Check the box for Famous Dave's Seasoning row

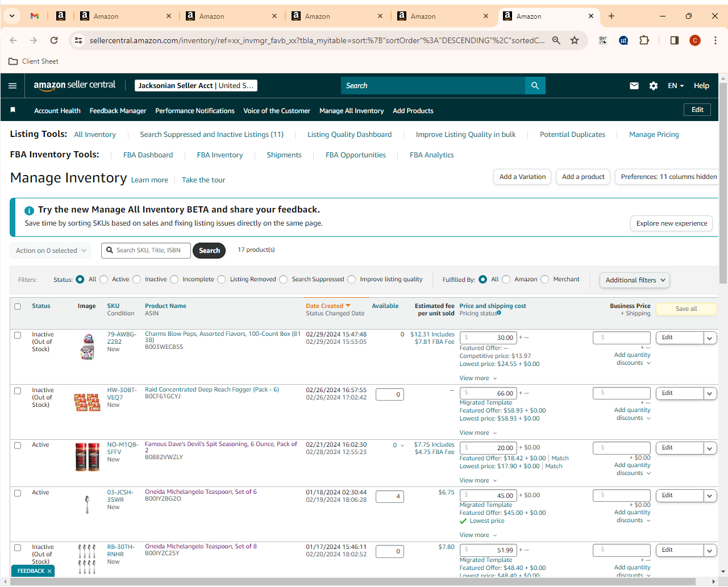[x=18, y=446]
